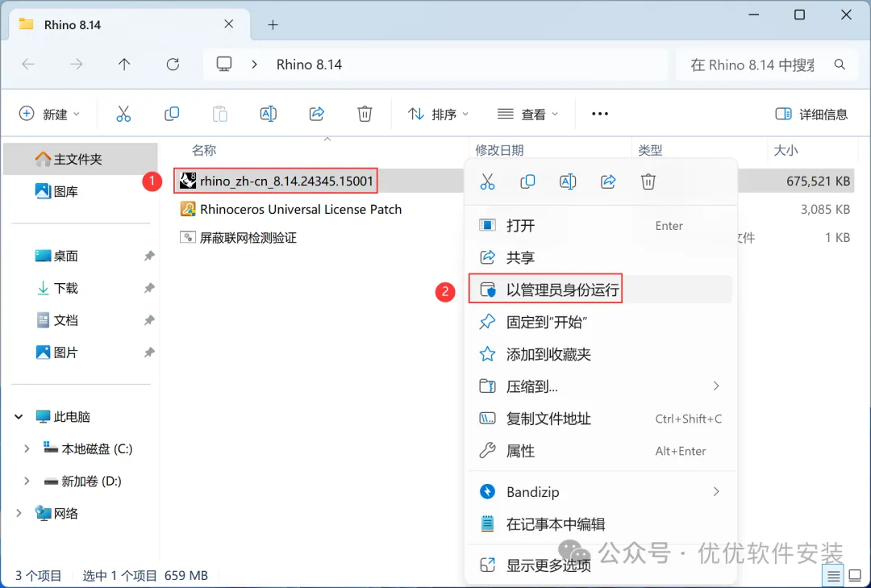Click the copy icon in the context menu
Screen dimensions: 871x588
[x=527, y=181]
